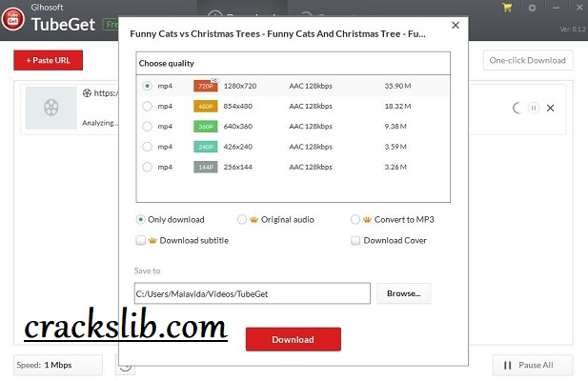Click the Analyzing... status text
Screen dimensions: 588x381
[100, 123]
